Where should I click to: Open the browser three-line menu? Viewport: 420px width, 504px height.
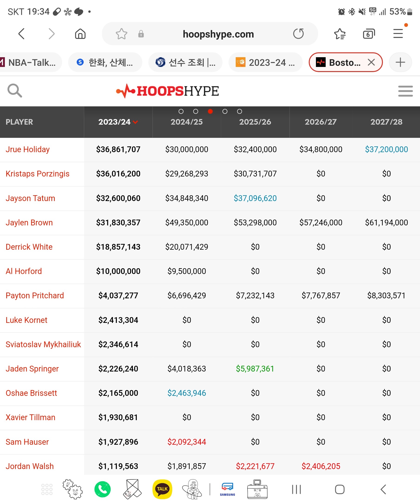398,34
